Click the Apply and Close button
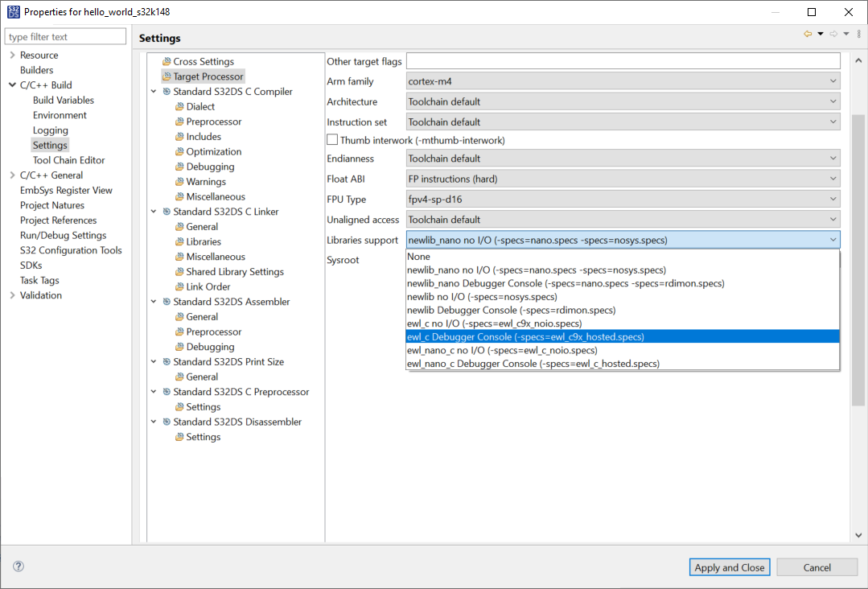The height and width of the screenshot is (589, 868). (729, 566)
